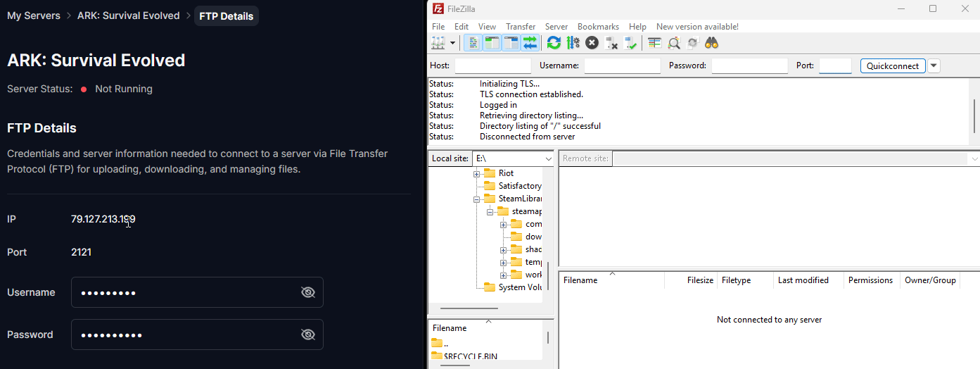Open the Bookmarks menu
Viewport: 980px width, 369px height.
pyautogui.click(x=598, y=27)
